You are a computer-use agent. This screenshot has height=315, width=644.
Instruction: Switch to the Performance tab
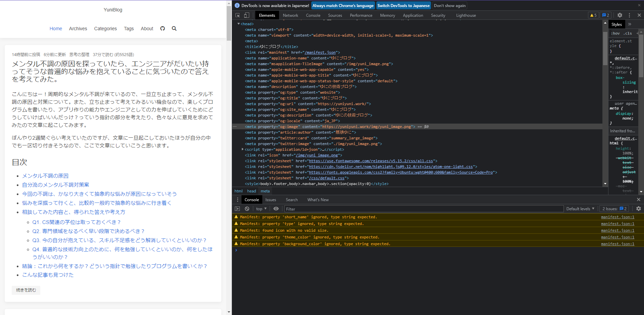(x=361, y=15)
